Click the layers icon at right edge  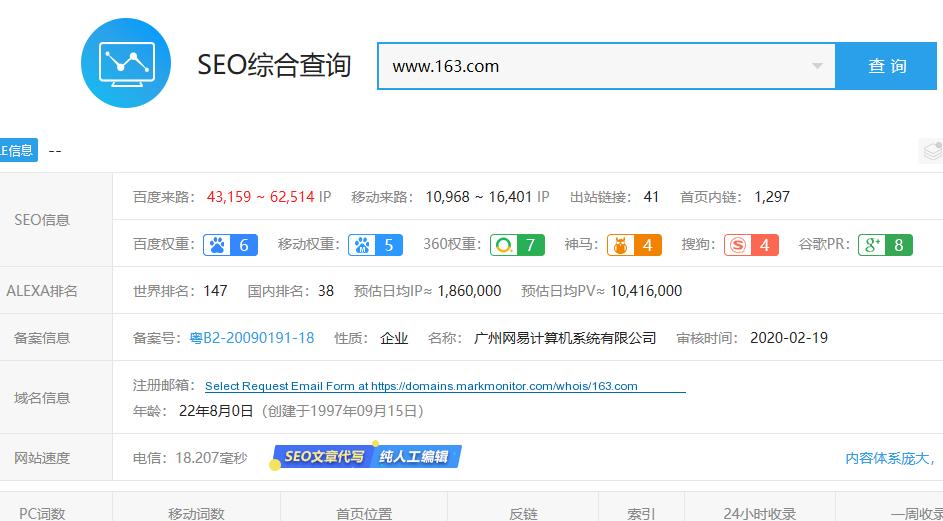click(x=932, y=150)
